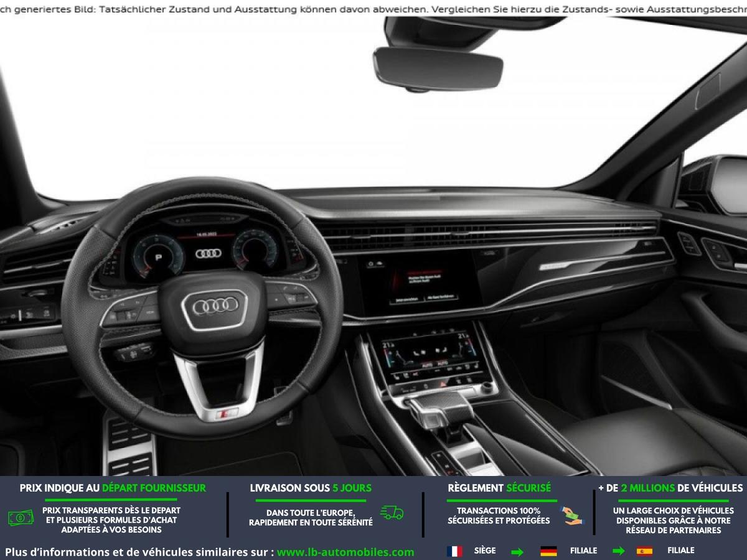
Task: Click the Spanish flag icon
Action: pyautogui.click(x=644, y=551)
